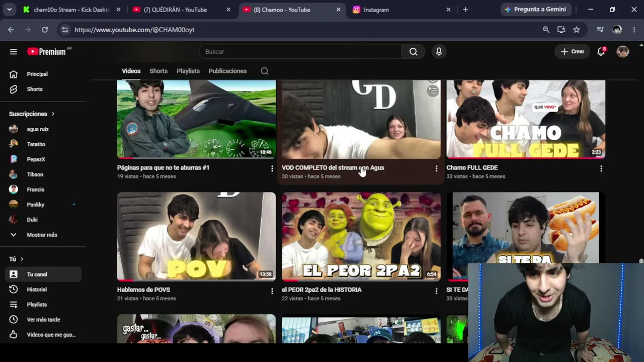The height and width of the screenshot is (362, 644).
Task: Click the browser address bar URL
Action: point(134,30)
